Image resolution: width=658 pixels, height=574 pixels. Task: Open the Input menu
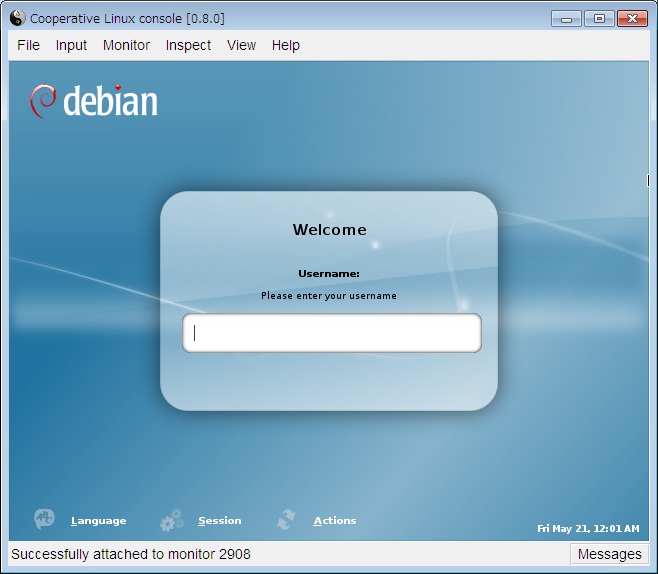coord(71,45)
